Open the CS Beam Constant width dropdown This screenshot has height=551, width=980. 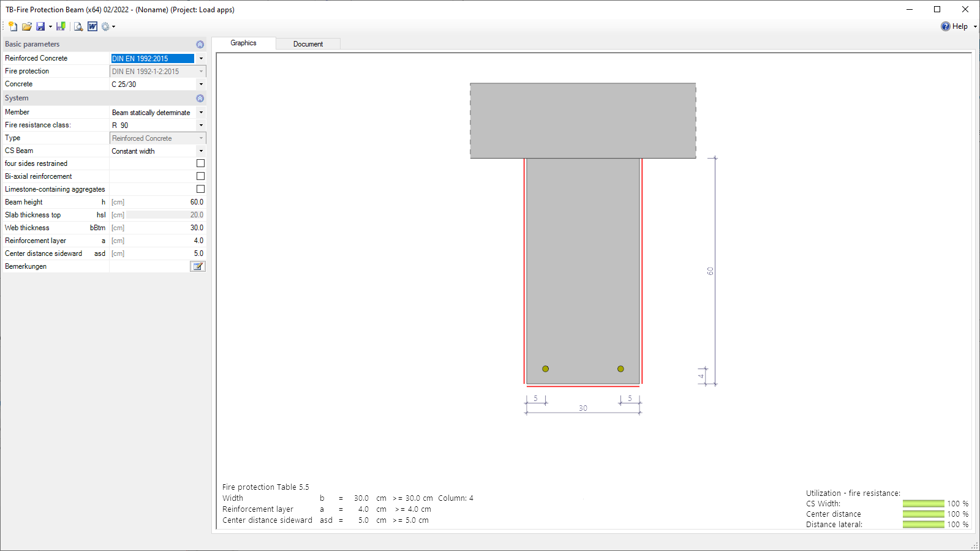click(x=201, y=151)
